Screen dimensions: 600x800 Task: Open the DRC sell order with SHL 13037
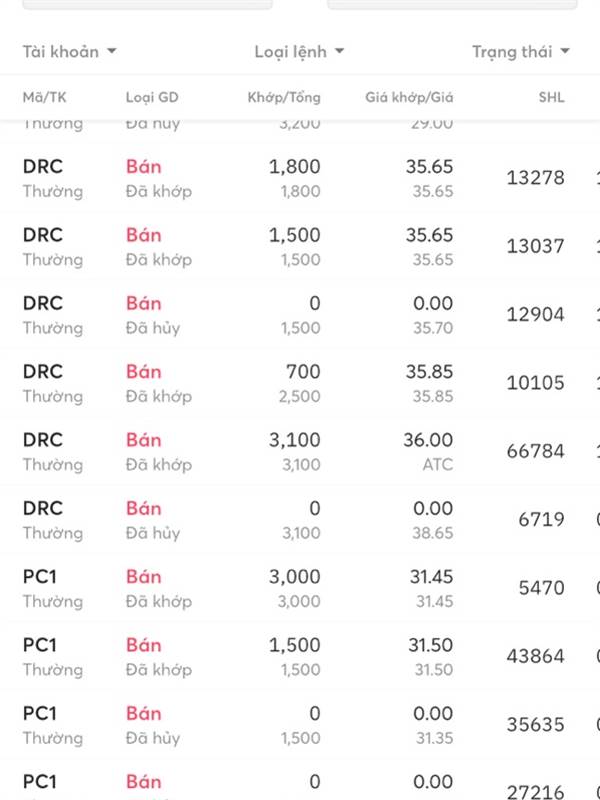coord(300,246)
